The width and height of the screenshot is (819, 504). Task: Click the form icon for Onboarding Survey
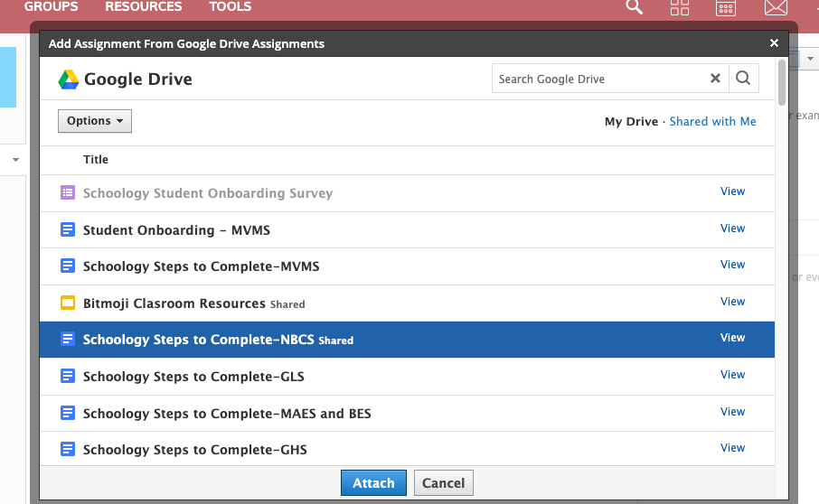[68, 192]
